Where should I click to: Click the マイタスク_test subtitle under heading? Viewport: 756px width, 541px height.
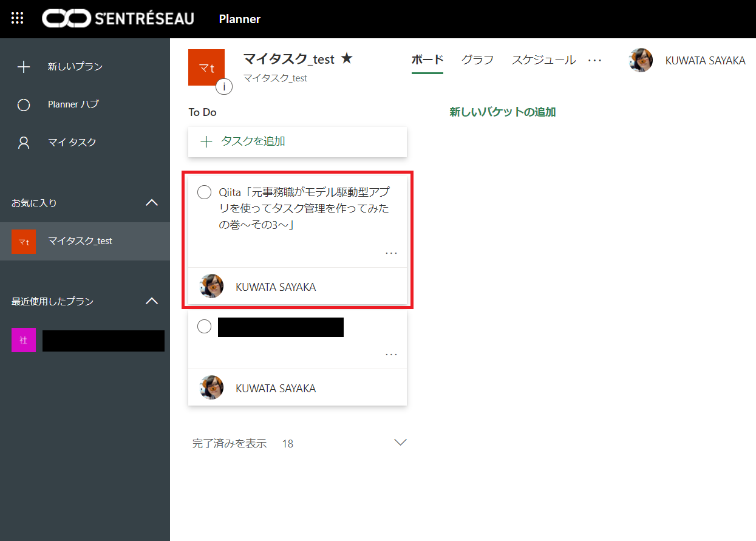click(275, 78)
